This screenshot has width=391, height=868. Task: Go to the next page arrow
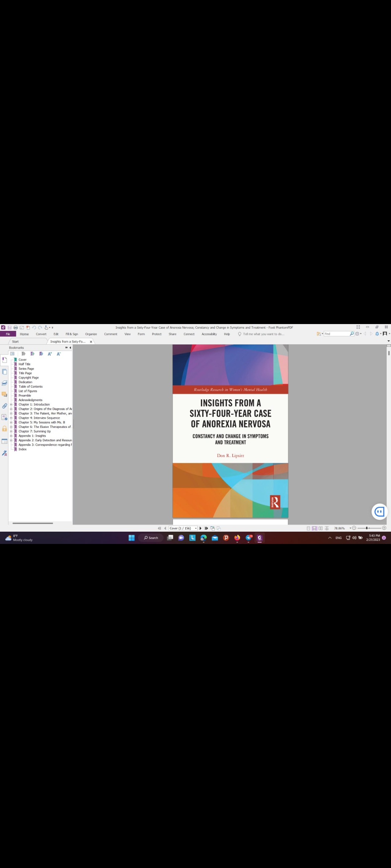click(x=201, y=528)
